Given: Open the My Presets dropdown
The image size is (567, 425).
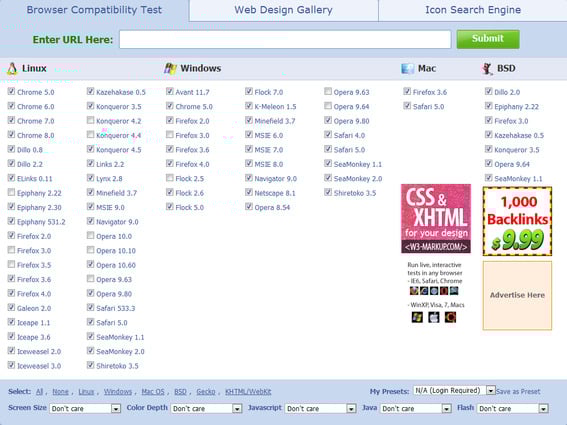Looking at the screenshot, I should coord(454,391).
